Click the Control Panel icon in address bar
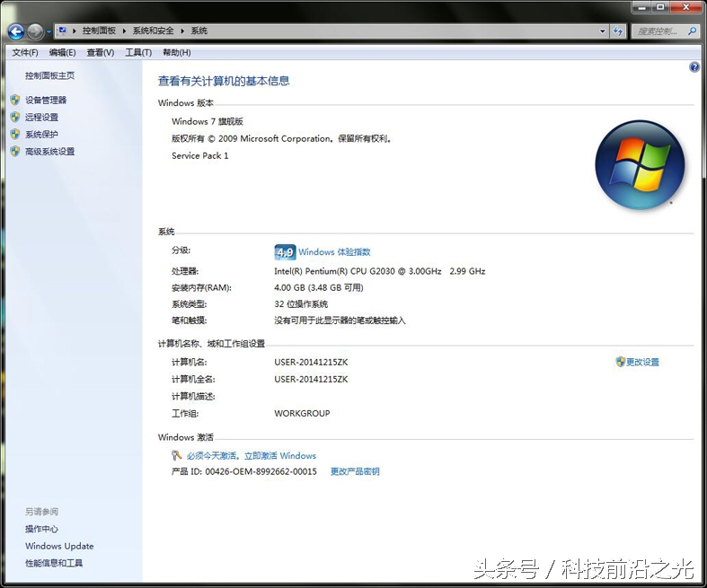This screenshot has width=707, height=588. tap(62, 31)
